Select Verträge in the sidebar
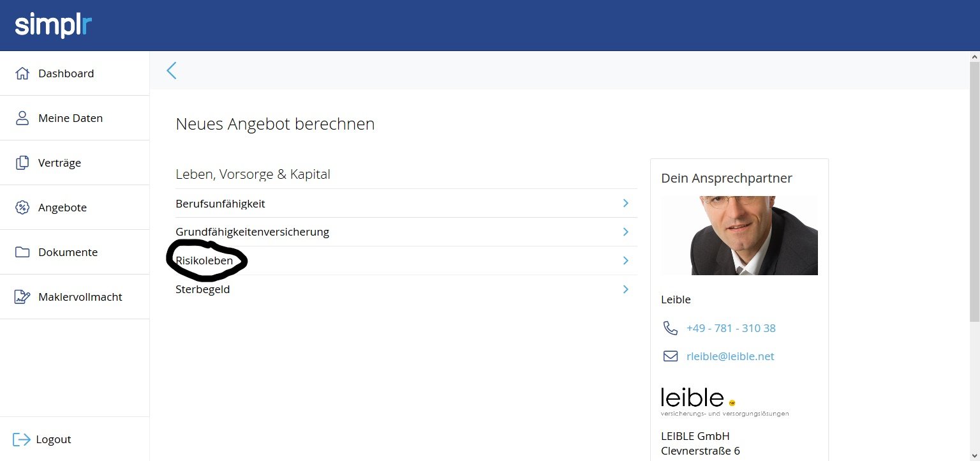Screen dimensions: 980x461 [75, 163]
